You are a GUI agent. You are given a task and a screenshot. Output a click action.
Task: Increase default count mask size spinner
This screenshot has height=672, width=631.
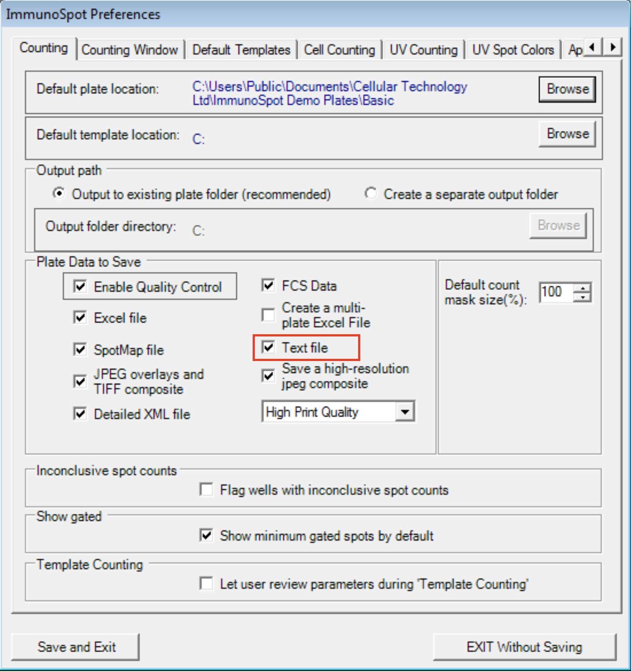click(583, 288)
